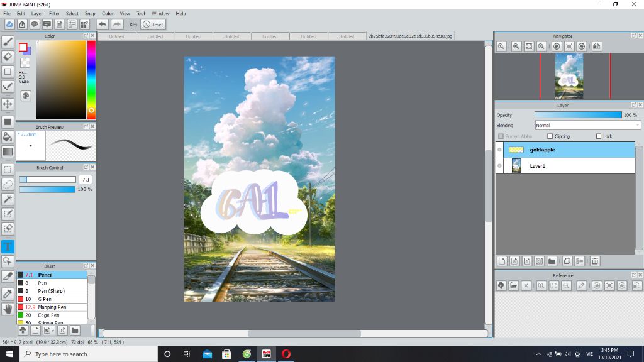644x362 pixels.
Task: Enable the Lock checkbox
Action: (599, 136)
